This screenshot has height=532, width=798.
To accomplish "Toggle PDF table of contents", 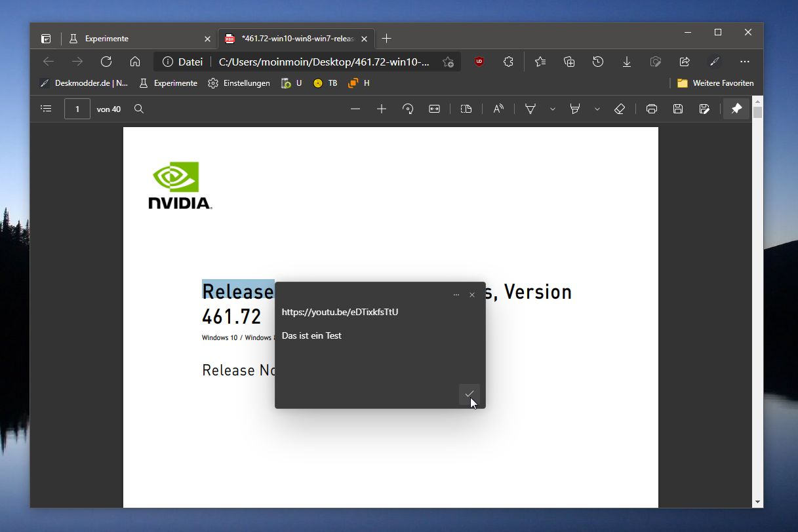I will [46, 109].
